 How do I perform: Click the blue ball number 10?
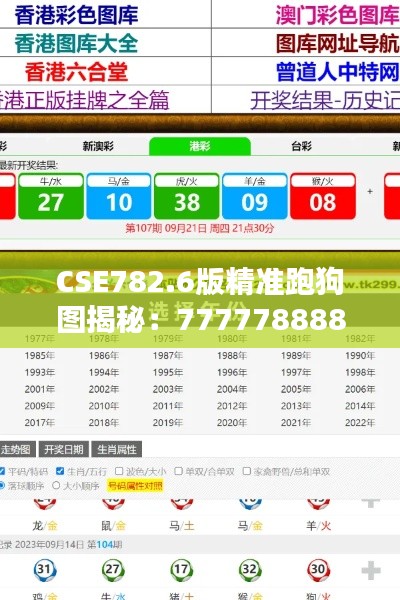[x=119, y=196]
